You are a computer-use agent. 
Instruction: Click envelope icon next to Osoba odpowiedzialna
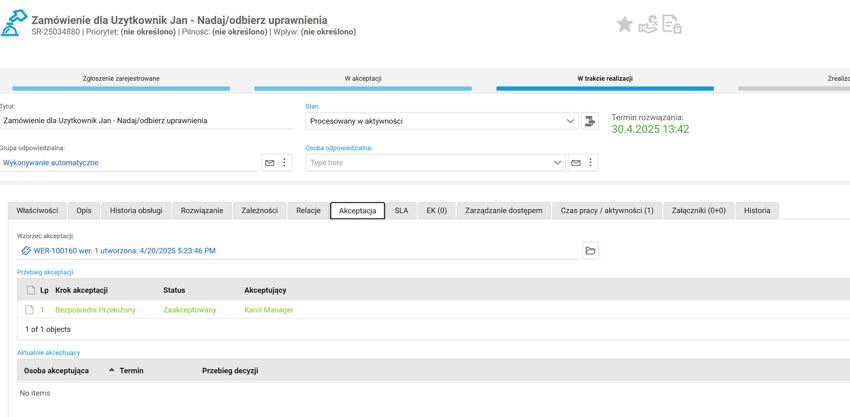pos(576,163)
